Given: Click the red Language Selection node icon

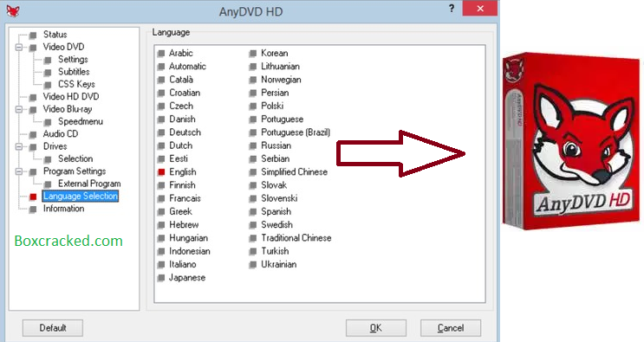Looking at the screenshot, I should (33, 197).
